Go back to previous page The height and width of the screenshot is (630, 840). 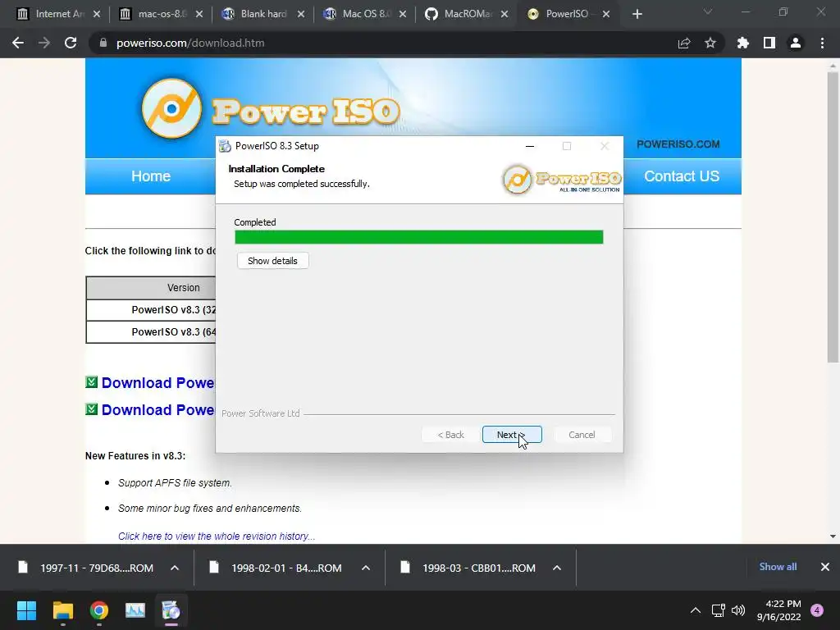click(18, 43)
